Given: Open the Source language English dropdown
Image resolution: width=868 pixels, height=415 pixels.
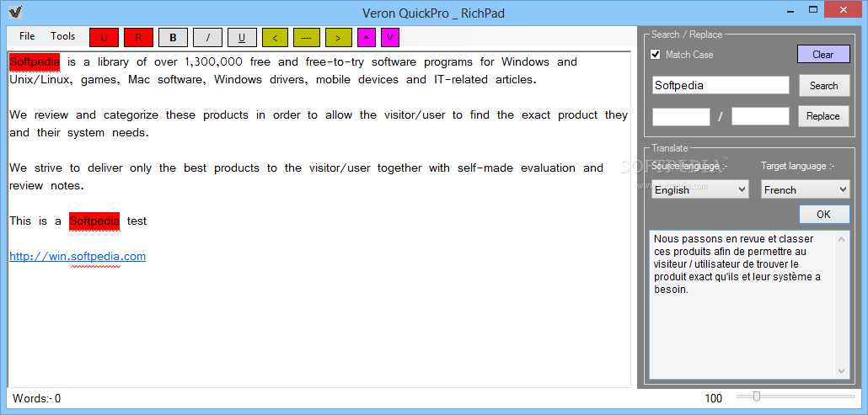Looking at the screenshot, I should (700, 189).
